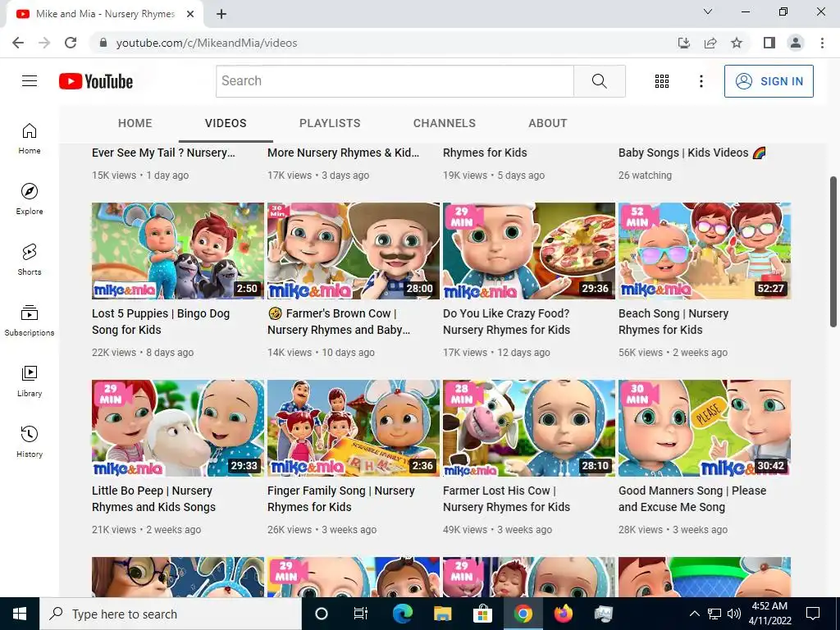Click the Finger Family Song title link
Image resolution: width=840 pixels, height=630 pixels.
tap(341, 499)
